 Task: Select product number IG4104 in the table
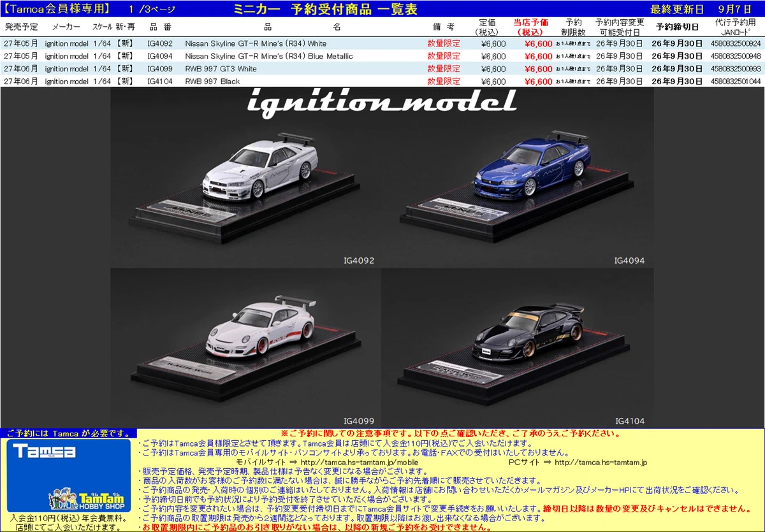[159, 82]
